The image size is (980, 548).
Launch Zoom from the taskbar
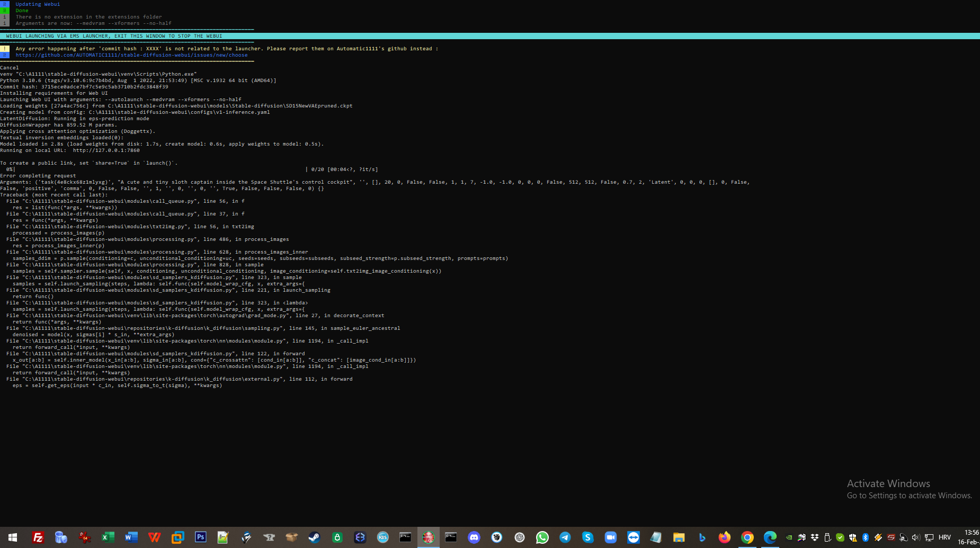click(x=611, y=537)
